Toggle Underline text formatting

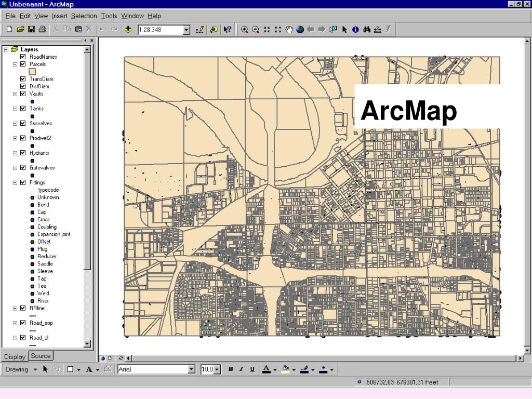(252, 369)
